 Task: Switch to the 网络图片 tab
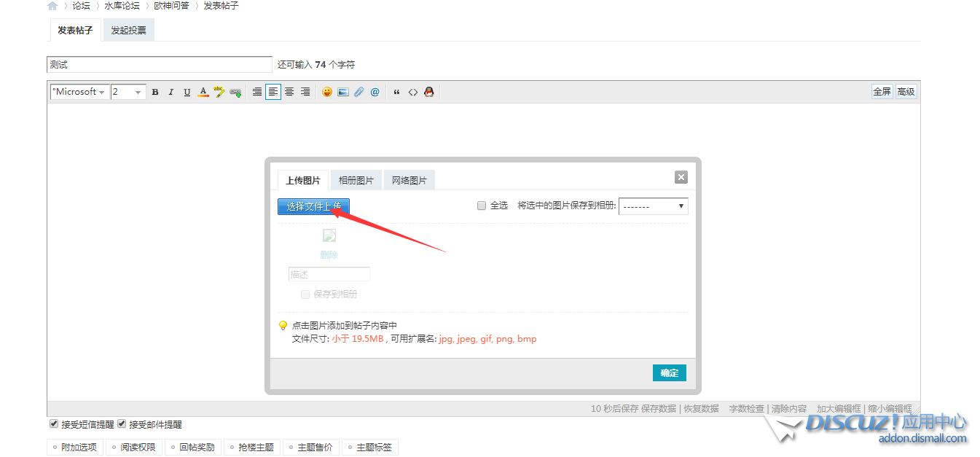(x=409, y=180)
